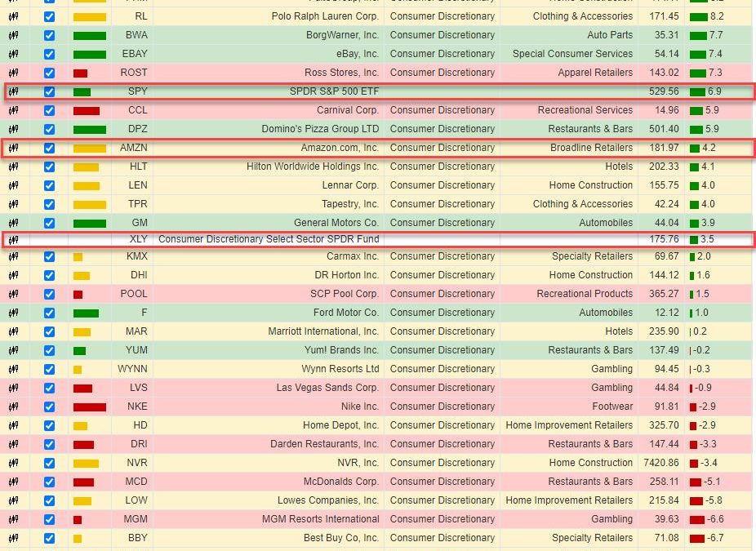The height and width of the screenshot is (551, 756).
Task: Click the ticker symbol MCD
Action: pos(136,482)
